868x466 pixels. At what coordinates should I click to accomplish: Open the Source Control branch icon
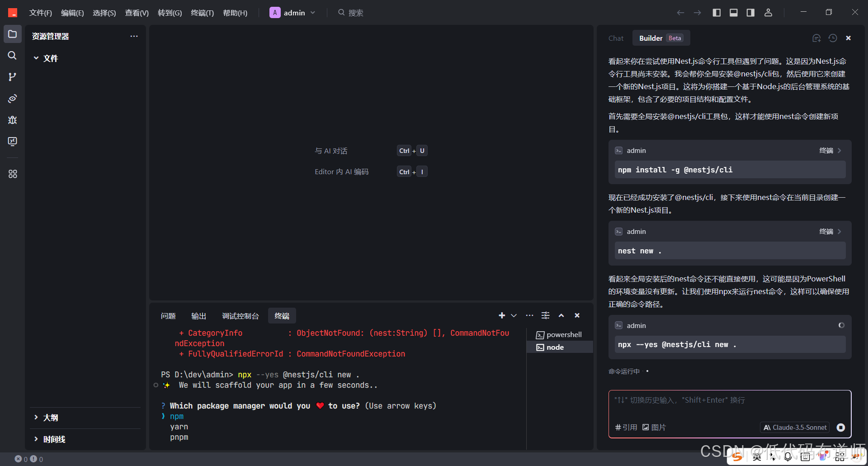click(x=13, y=77)
